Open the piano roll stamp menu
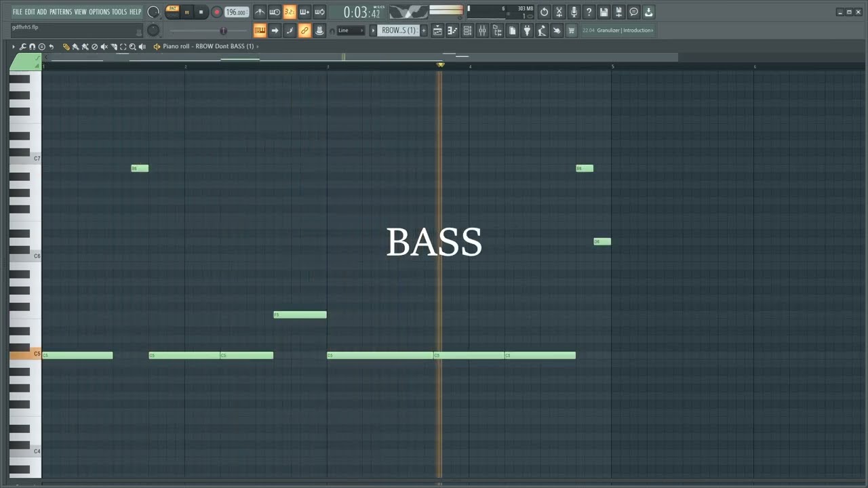This screenshot has width=868, height=488. click(x=41, y=46)
